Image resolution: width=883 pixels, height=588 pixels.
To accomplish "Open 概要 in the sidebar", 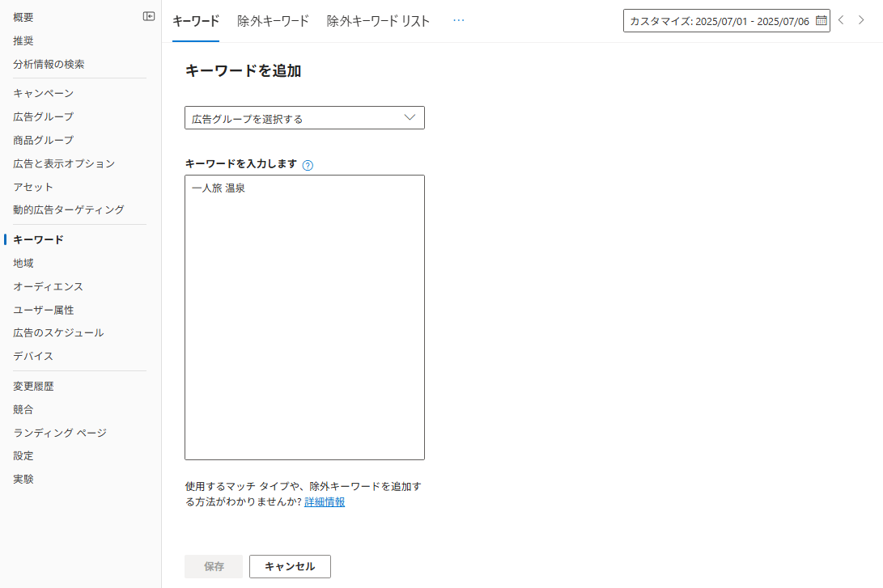I will [x=23, y=18].
